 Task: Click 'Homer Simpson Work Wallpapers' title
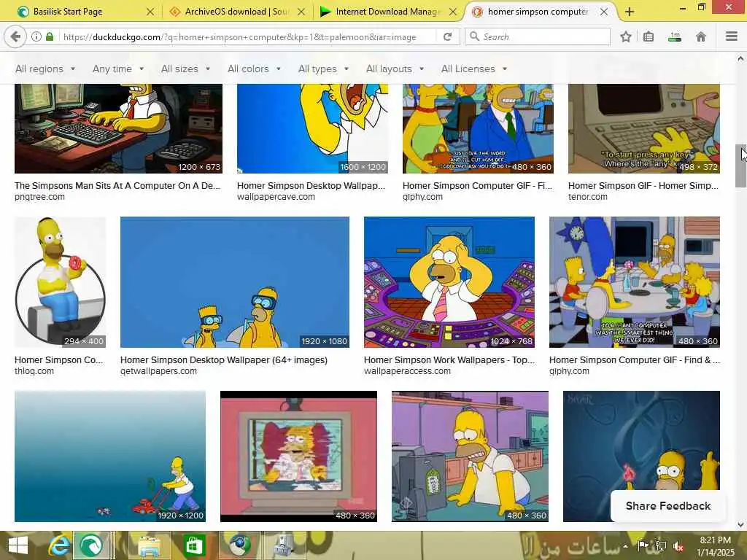coord(449,360)
